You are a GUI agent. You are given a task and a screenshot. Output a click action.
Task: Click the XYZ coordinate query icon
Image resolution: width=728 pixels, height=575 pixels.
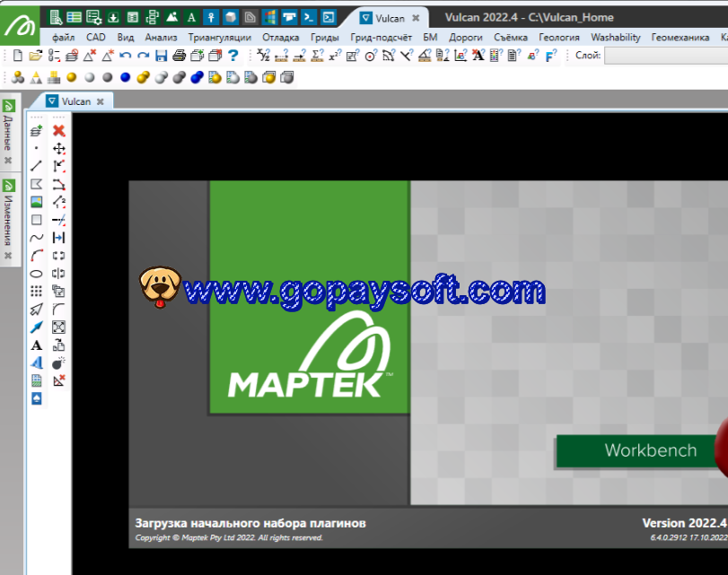264,56
